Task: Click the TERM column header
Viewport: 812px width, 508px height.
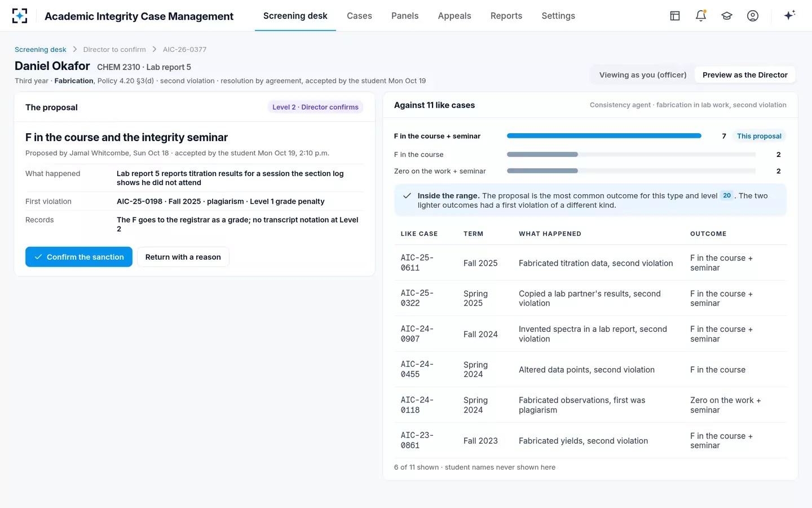Action: click(x=473, y=234)
